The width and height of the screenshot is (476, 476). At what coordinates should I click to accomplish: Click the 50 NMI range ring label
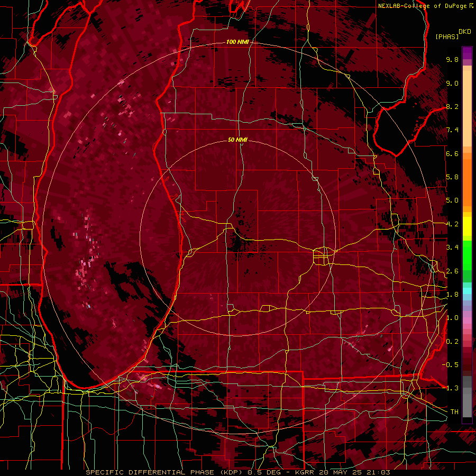[x=237, y=140]
